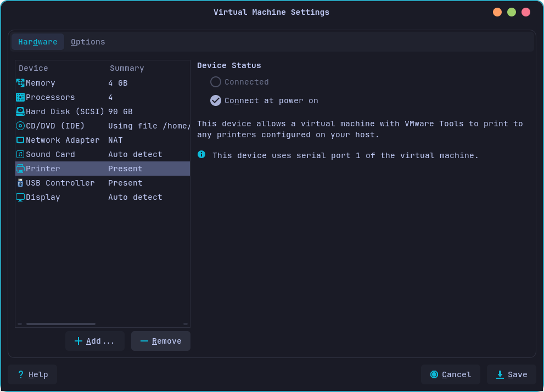Disable the power-on connection setting
The image size is (544, 392).
(x=215, y=100)
